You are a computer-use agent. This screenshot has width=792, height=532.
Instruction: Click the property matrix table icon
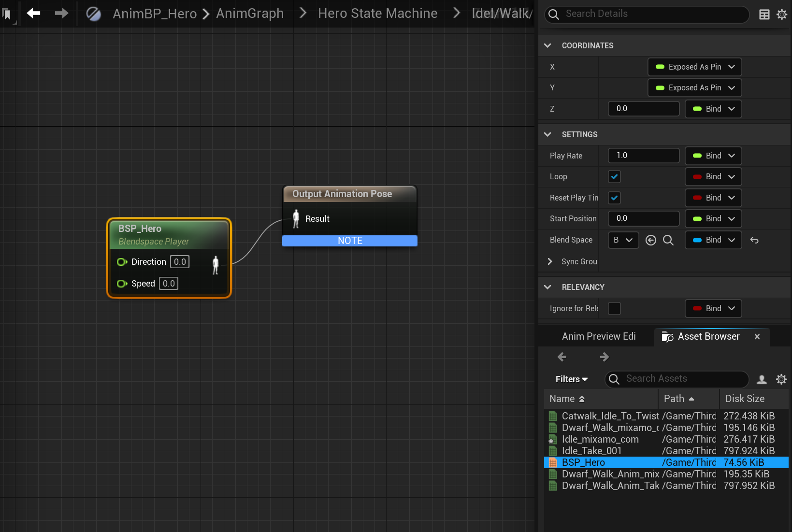(x=764, y=14)
